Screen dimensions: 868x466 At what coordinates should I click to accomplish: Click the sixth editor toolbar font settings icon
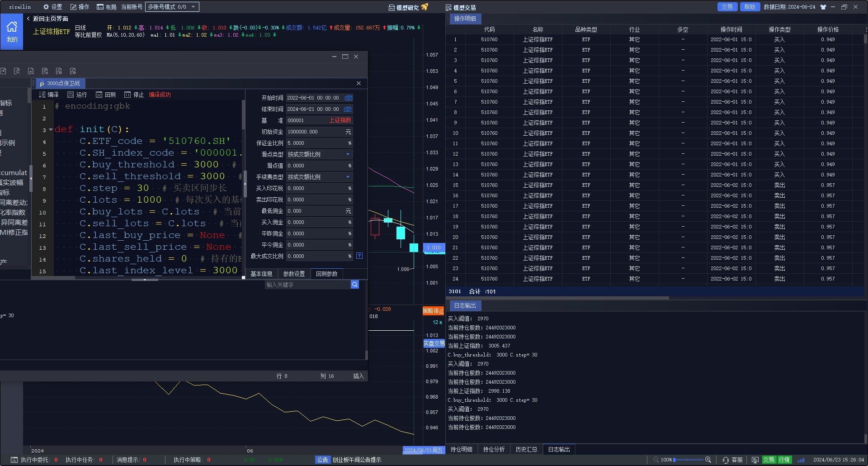pos(73,71)
